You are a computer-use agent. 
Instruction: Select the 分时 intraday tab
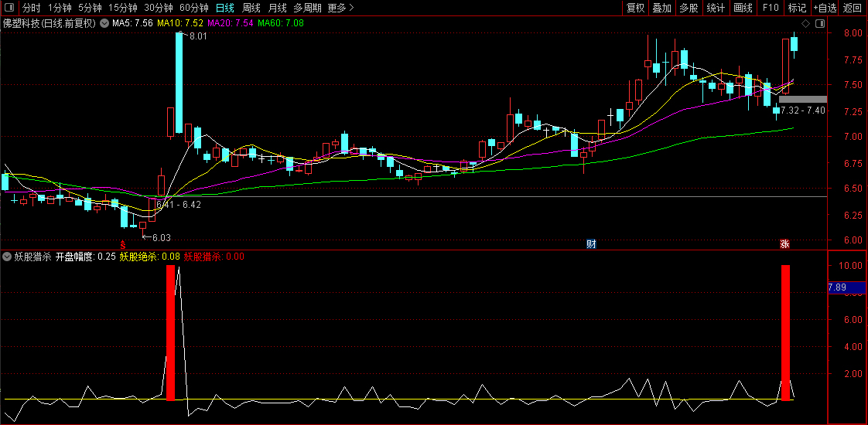point(31,8)
